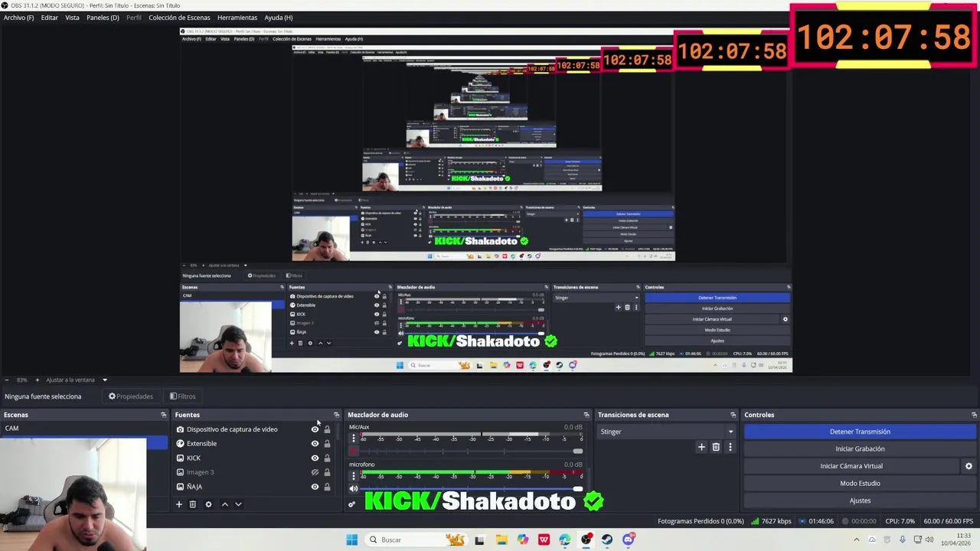Open WPS Office from taskbar
This screenshot has width=980, height=551.
point(544,540)
